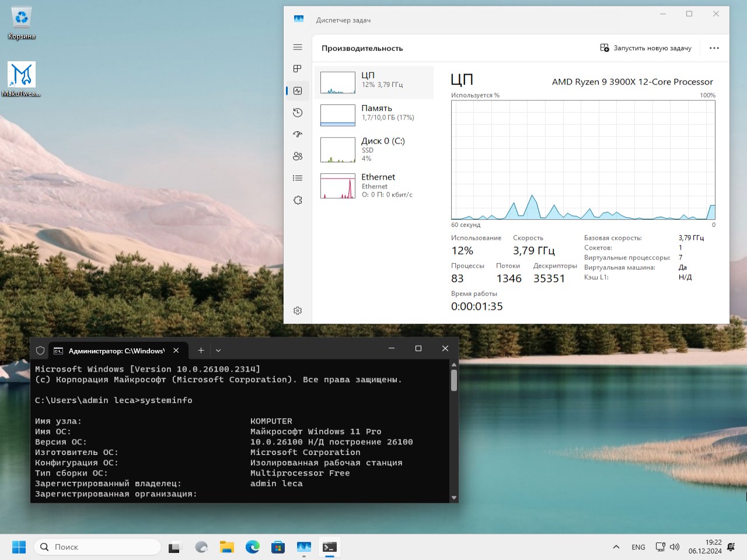This screenshot has height=560, width=747.
Task: Open Task Manager settings gear
Action: pyautogui.click(x=298, y=311)
